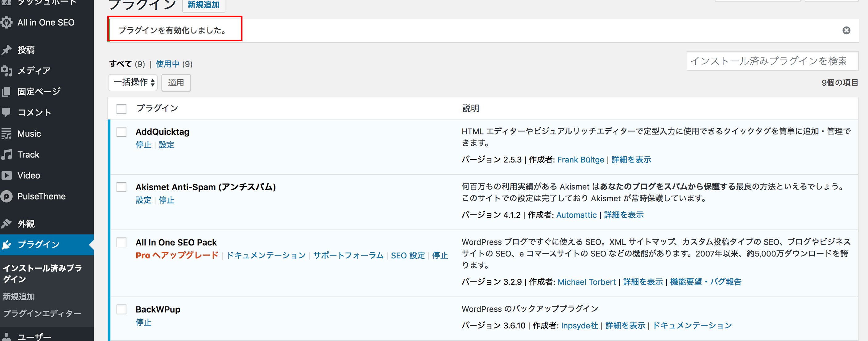Screen dimensions: 868x341
Task: Click the paintbrush icon beside 外観
Action: coord(6,224)
